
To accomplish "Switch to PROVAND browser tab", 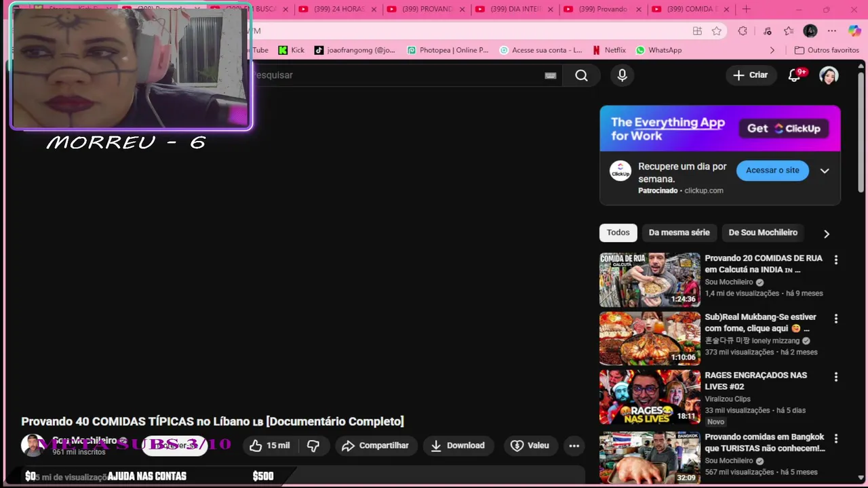I will tap(426, 9).
